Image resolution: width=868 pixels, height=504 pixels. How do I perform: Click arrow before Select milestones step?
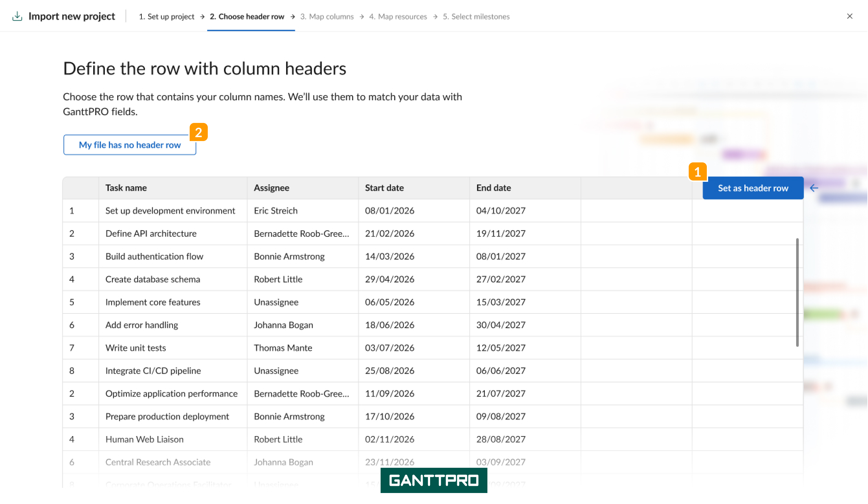435,16
